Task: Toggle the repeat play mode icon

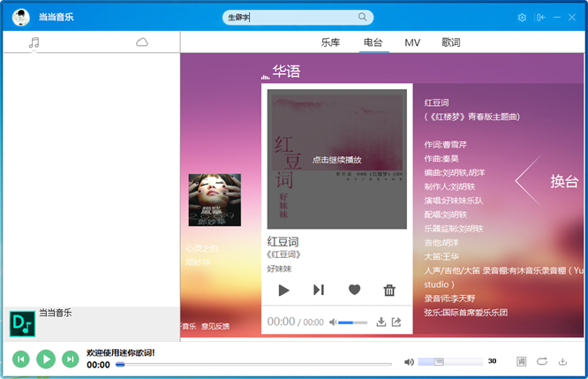Action: click(542, 361)
